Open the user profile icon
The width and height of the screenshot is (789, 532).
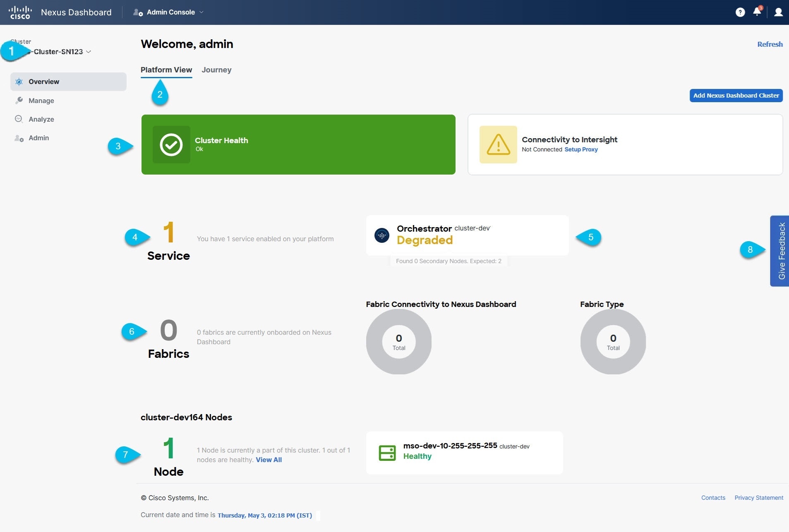[x=778, y=12]
